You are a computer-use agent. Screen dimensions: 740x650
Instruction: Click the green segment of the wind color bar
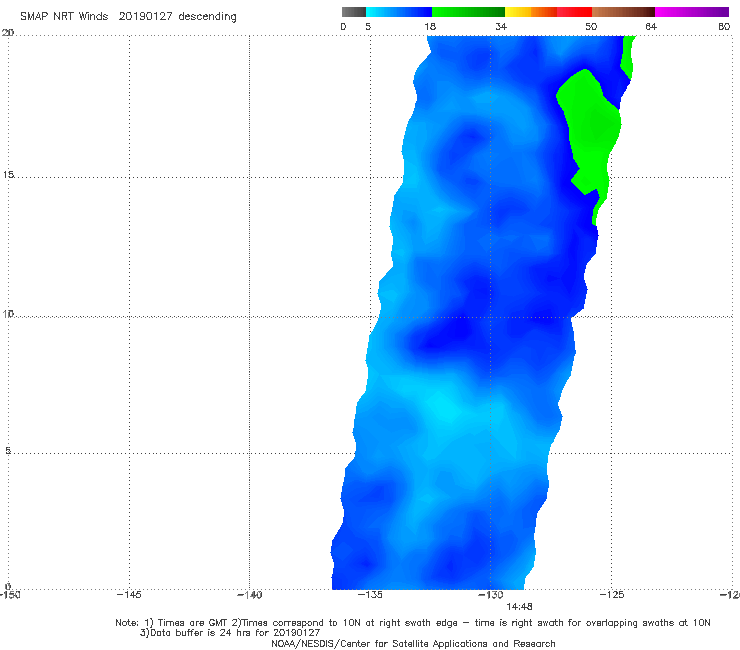coord(468,12)
